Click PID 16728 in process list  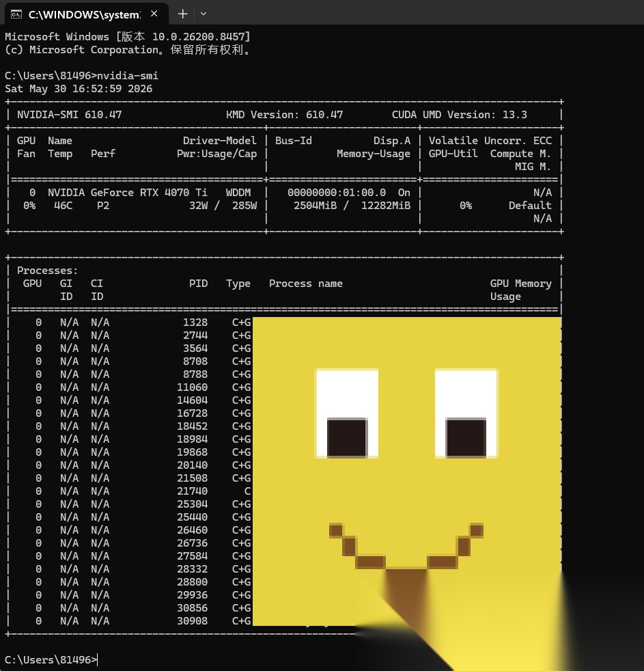tap(193, 413)
